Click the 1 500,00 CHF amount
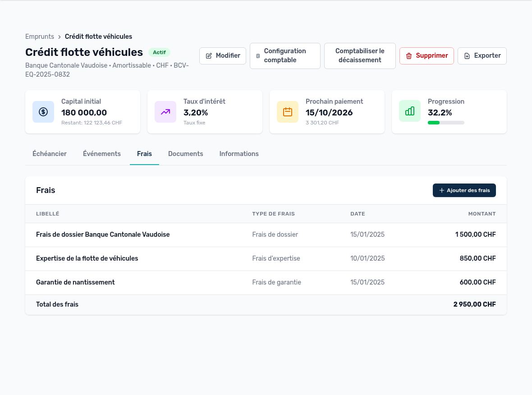Image resolution: width=532 pixels, height=395 pixels. [x=475, y=234]
